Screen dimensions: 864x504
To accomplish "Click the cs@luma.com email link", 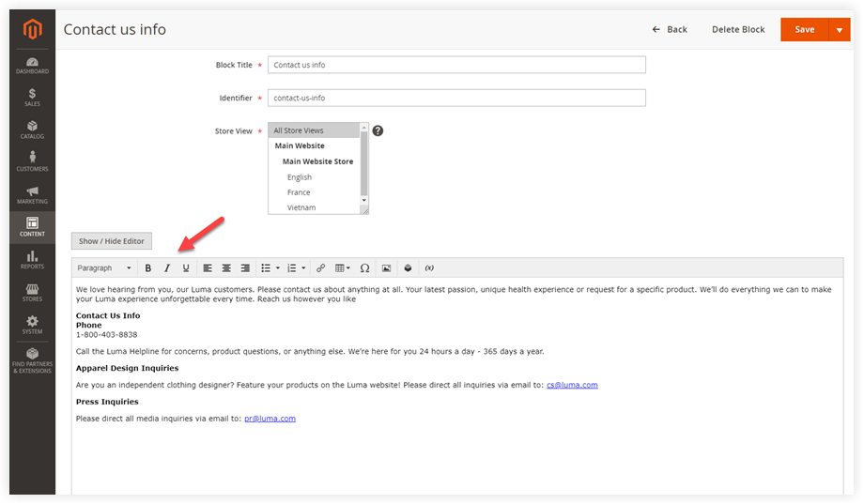I will coord(572,385).
